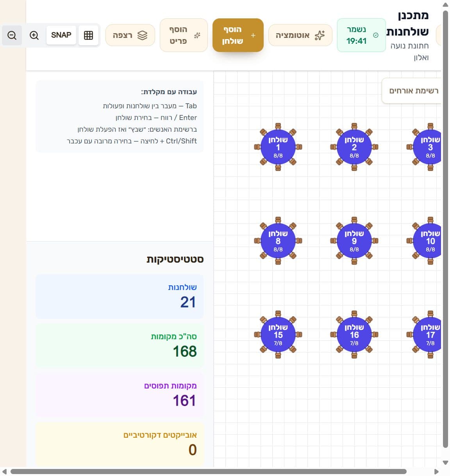Image resolution: width=450 pixels, height=476 pixels.
Task: Toggle the SNAP button
Action: (61, 35)
